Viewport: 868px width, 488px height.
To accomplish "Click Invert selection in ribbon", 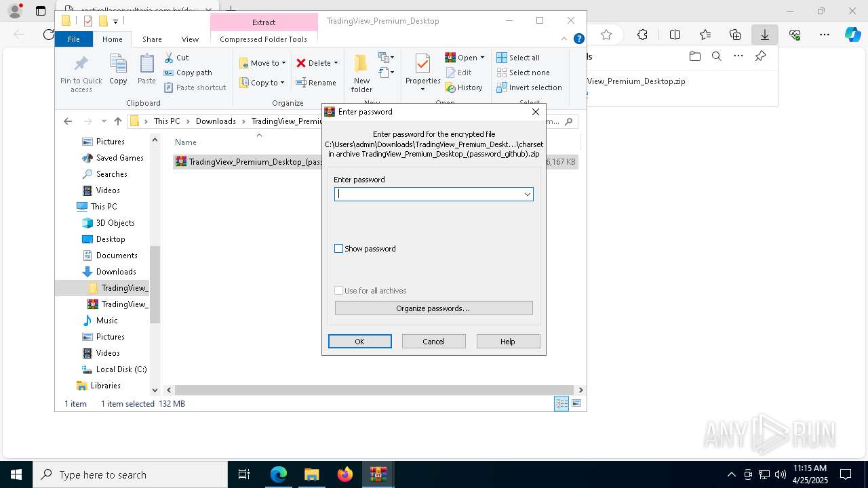I will [x=529, y=87].
